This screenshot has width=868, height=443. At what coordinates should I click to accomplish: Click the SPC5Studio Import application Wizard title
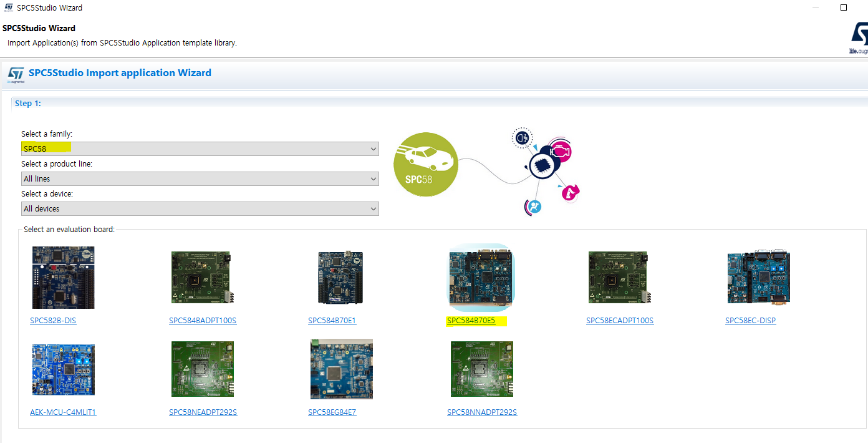pos(120,73)
